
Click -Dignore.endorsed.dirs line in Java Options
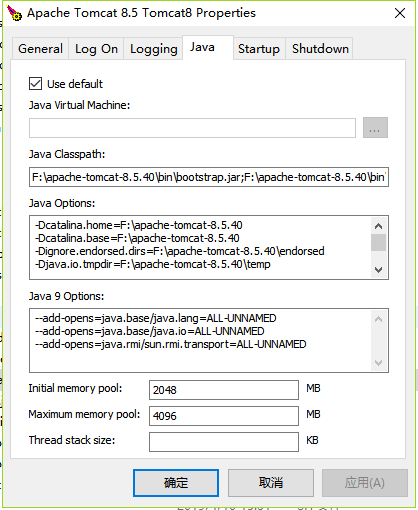[180, 251]
